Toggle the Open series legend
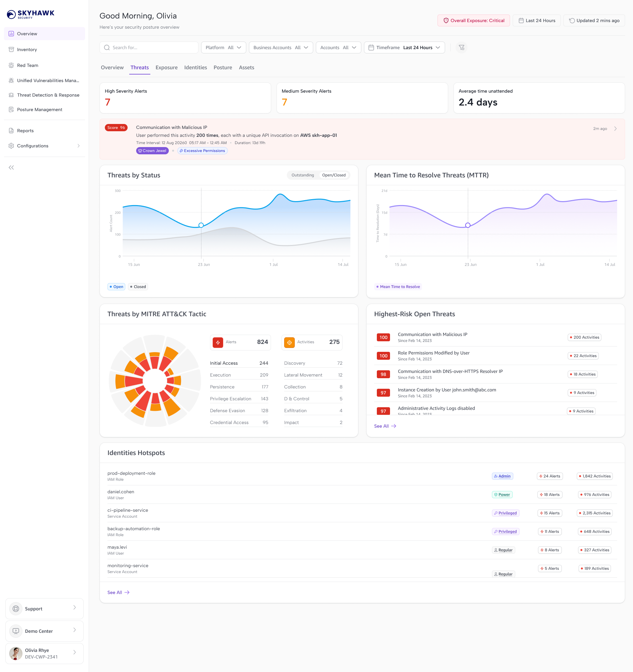 [x=116, y=287]
